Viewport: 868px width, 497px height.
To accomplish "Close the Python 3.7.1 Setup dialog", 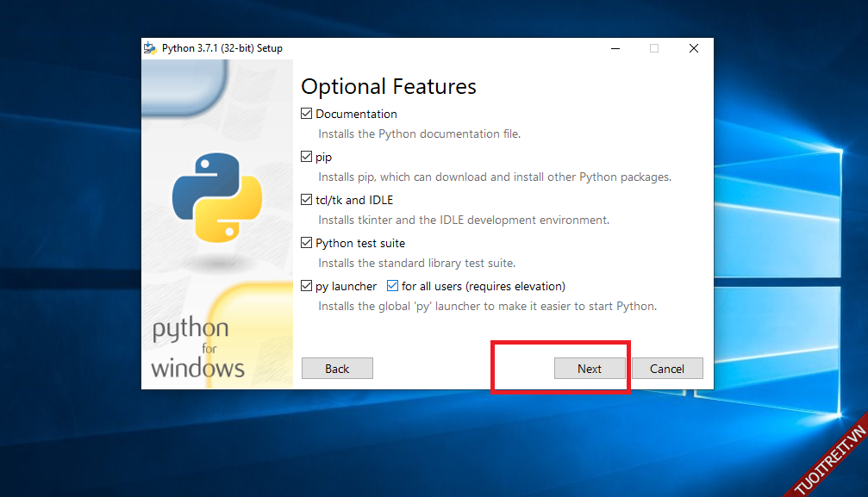I will [x=693, y=48].
